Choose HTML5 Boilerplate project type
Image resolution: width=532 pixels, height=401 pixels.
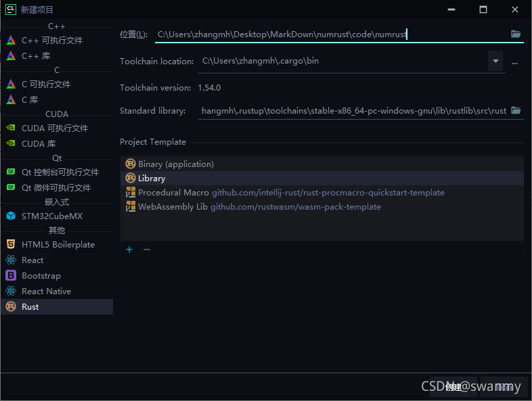[57, 244]
